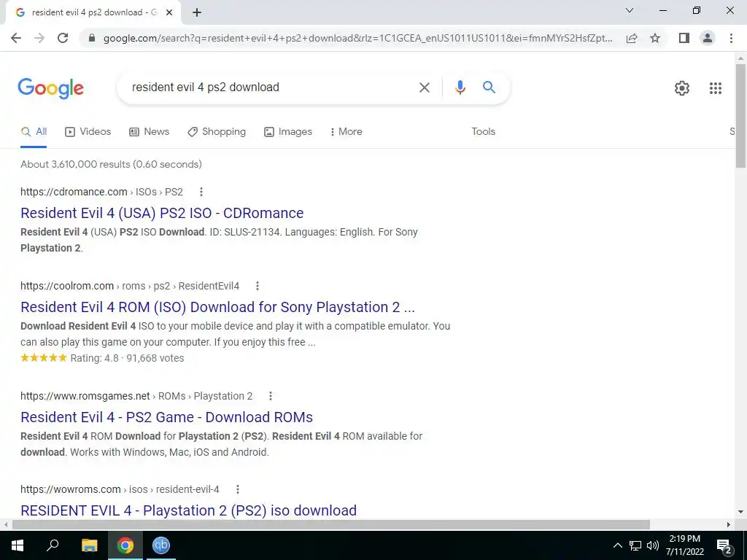Viewport: 747px width, 560px height.
Task: Open the Windows Start menu
Action: point(18,545)
